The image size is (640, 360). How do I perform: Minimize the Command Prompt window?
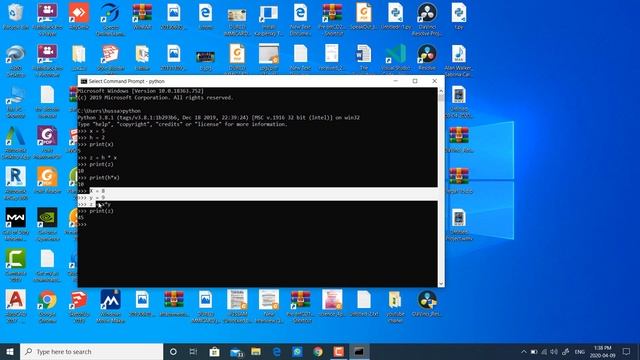(396, 81)
